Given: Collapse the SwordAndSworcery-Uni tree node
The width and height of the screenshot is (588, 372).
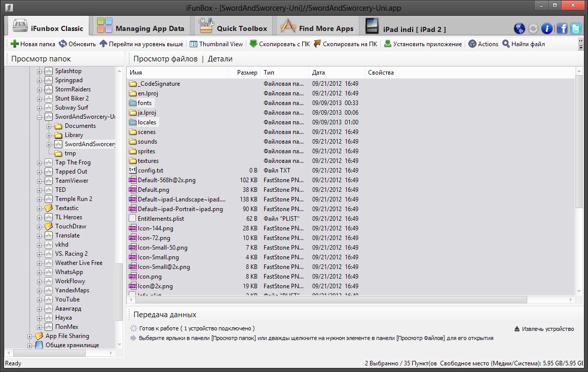Looking at the screenshot, I should click(x=40, y=117).
